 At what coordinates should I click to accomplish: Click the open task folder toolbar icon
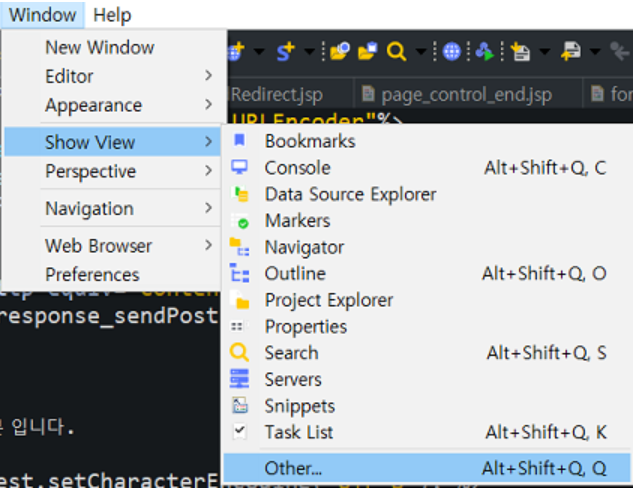tap(367, 52)
